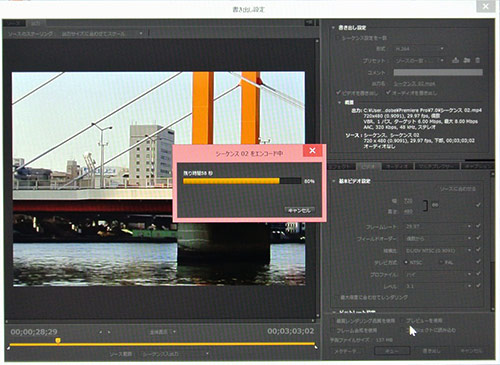This screenshot has height=365, width=500.
Task: Enable Use Previews checkbox
Action: pyautogui.click(x=403, y=321)
